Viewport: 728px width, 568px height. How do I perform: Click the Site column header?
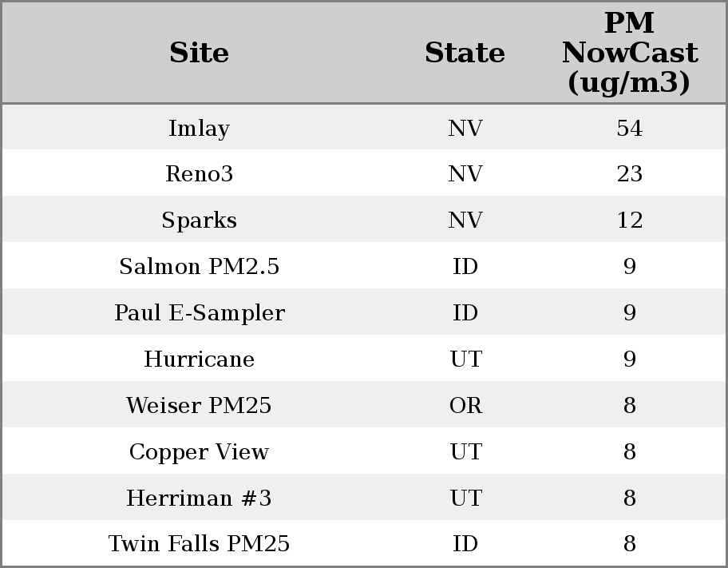(199, 54)
